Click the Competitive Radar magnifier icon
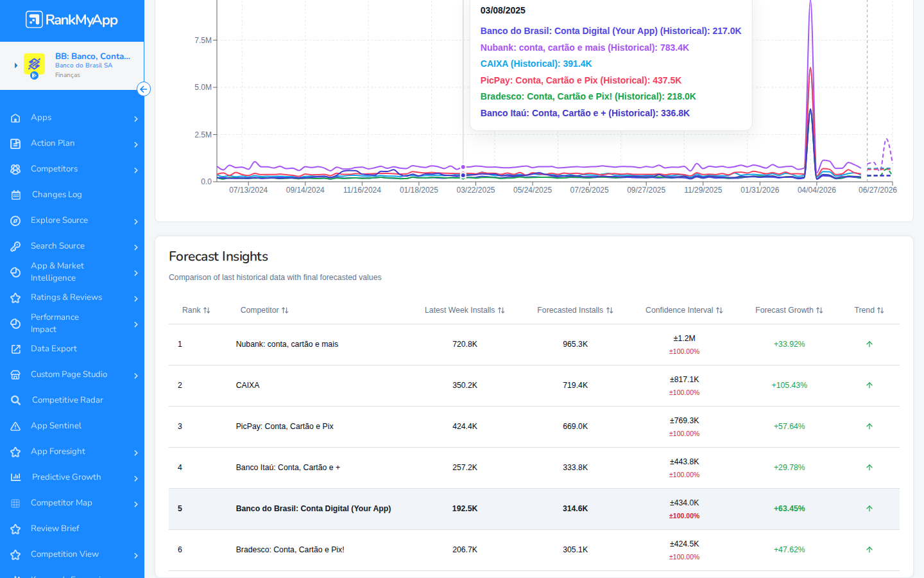924x578 pixels. pyautogui.click(x=15, y=401)
